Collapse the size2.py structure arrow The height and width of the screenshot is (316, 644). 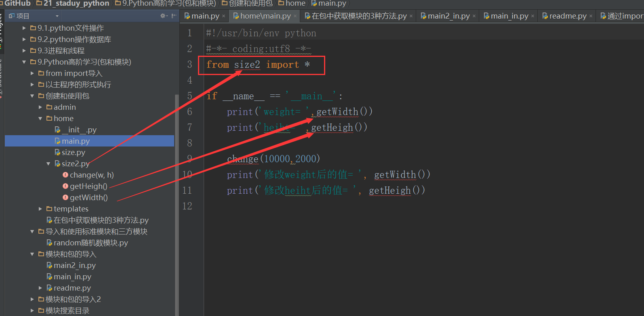(x=48, y=164)
